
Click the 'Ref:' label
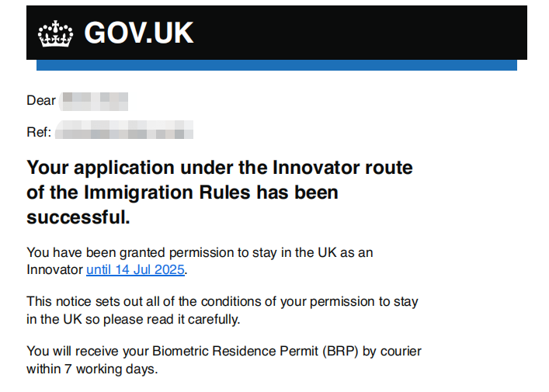click(x=39, y=132)
